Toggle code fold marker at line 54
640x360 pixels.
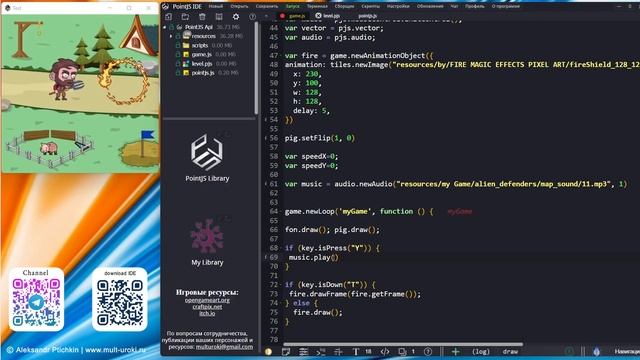coord(266,120)
